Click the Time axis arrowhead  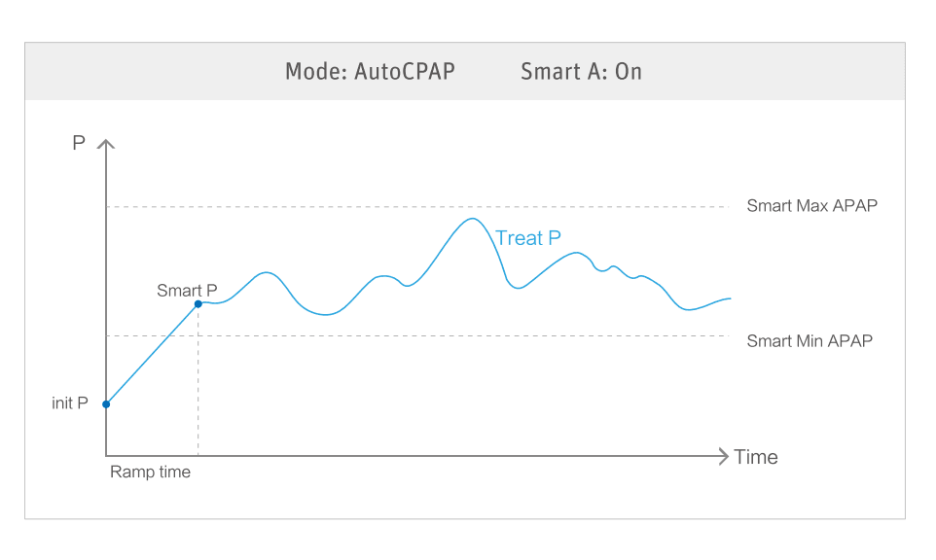click(722, 456)
